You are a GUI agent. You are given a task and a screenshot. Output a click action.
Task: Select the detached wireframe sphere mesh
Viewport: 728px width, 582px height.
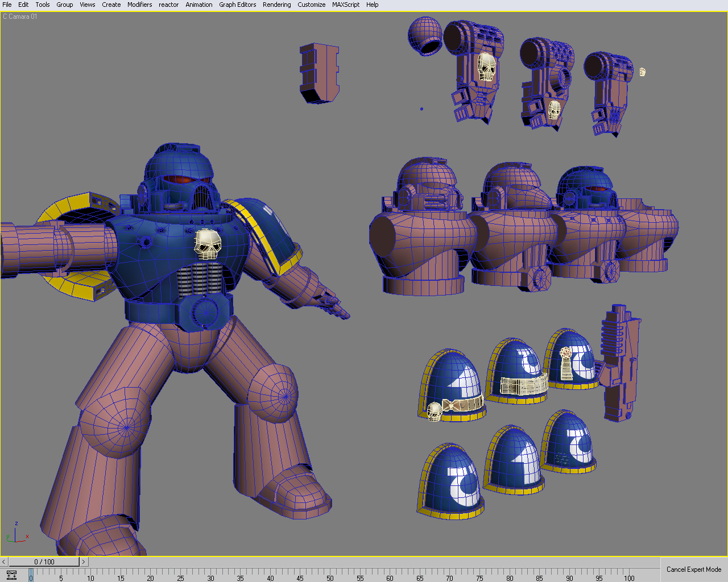425,35
